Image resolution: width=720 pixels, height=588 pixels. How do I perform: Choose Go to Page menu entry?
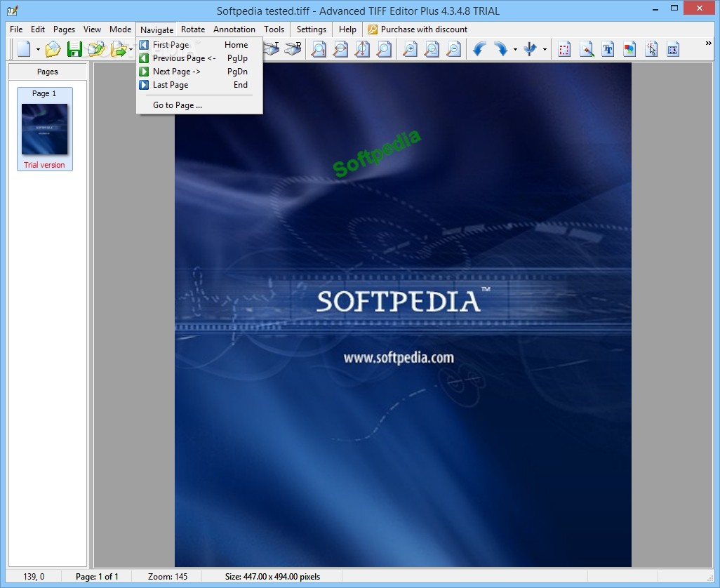(200, 105)
